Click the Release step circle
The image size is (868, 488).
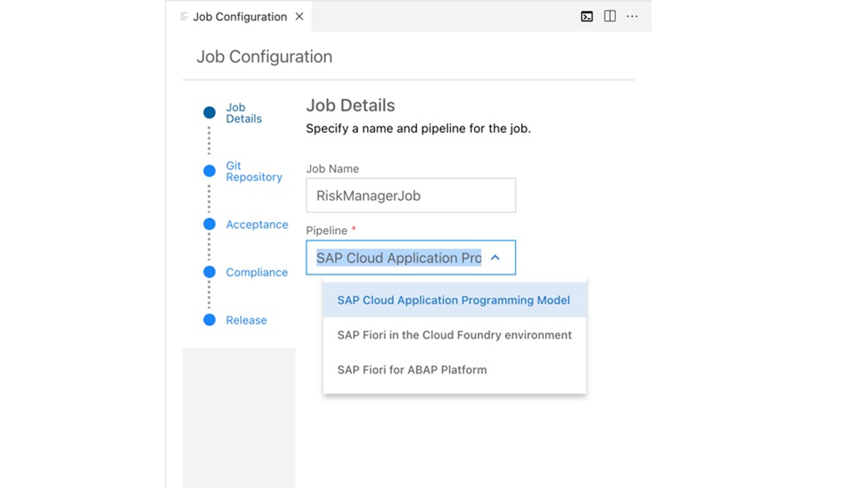point(209,320)
